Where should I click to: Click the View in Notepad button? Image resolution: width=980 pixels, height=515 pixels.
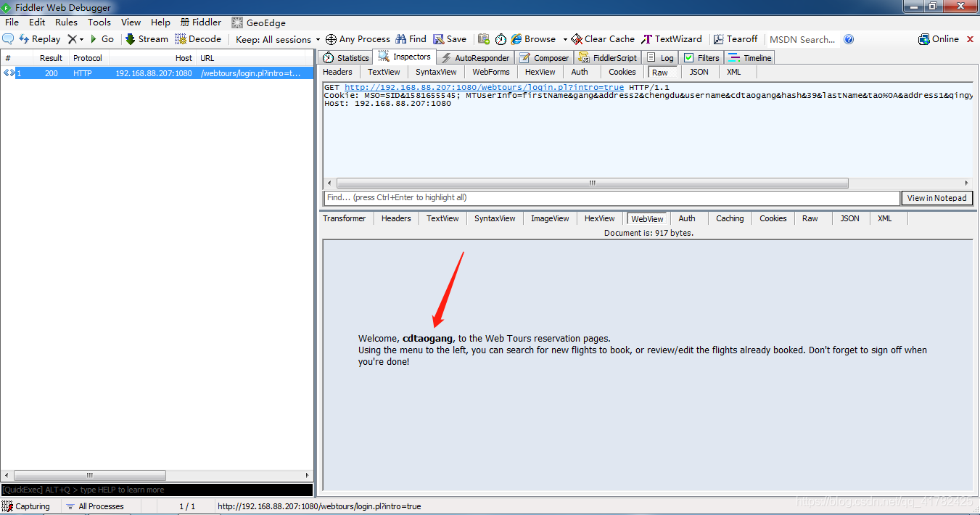click(936, 198)
